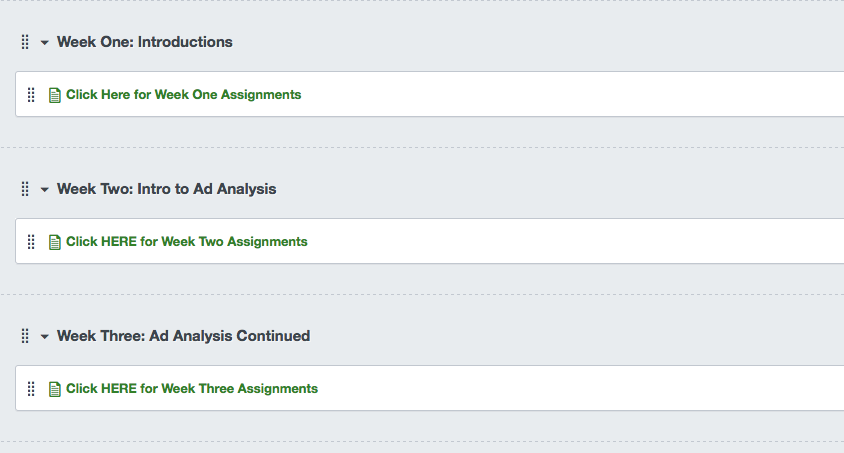The width and height of the screenshot is (844, 453).
Task: Click page icon for Week Two Assignments
Action: (x=55, y=242)
